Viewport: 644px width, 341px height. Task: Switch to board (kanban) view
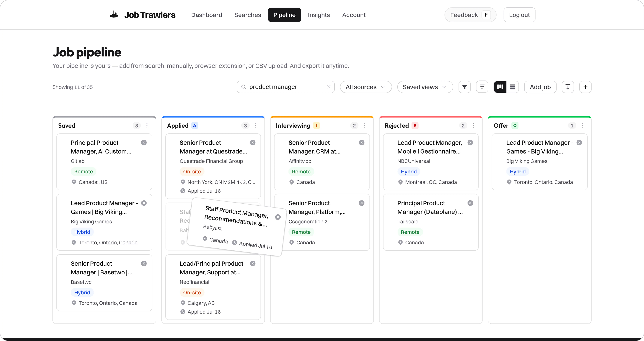coord(500,87)
